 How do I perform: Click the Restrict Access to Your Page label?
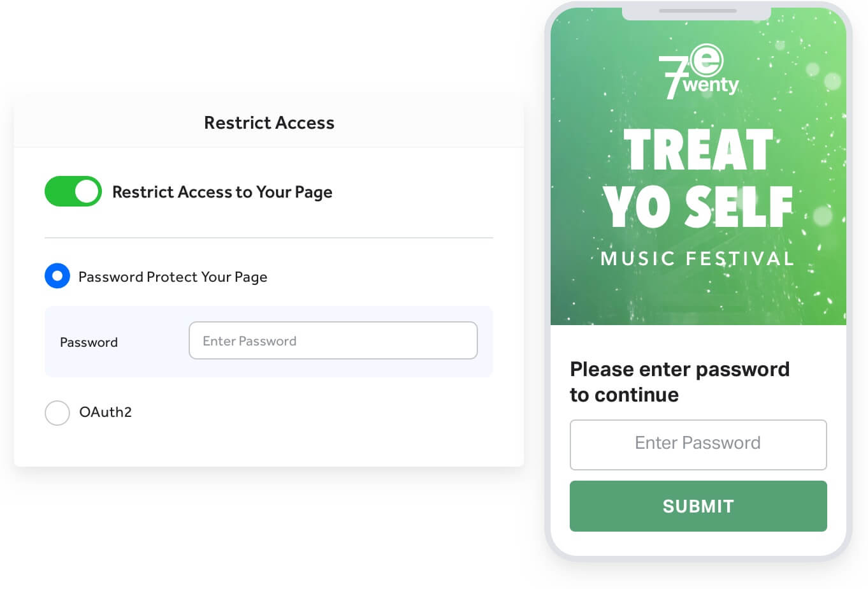coord(222,192)
